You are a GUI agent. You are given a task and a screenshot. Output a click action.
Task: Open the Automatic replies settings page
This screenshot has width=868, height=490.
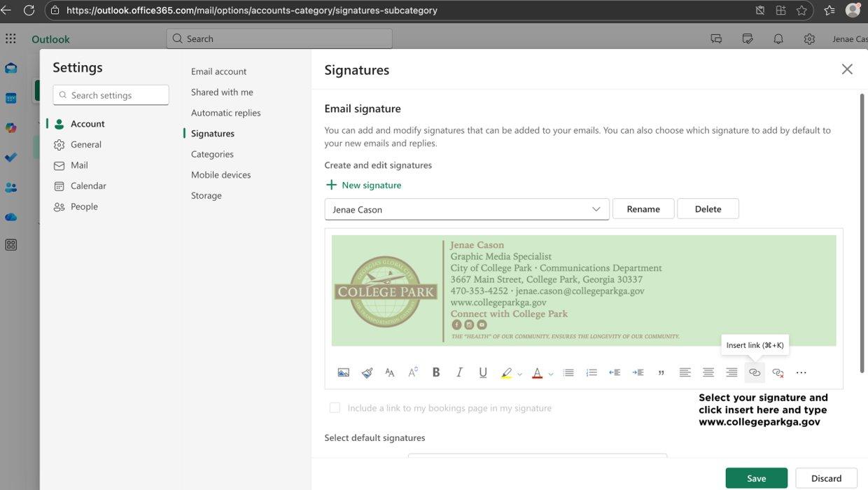(x=225, y=113)
